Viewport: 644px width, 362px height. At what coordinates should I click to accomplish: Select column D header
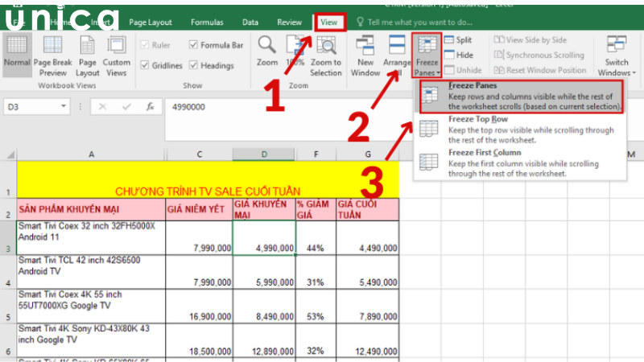click(264, 154)
